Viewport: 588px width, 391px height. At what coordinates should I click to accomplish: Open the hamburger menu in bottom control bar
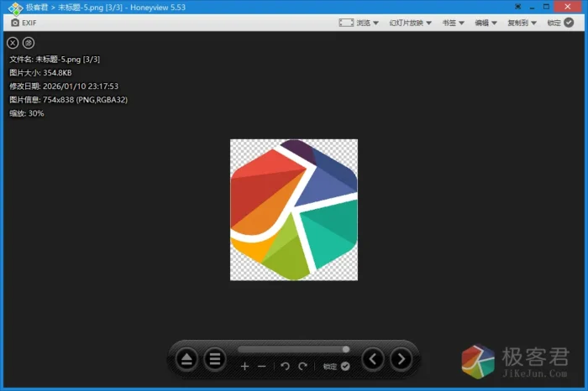(215, 360)
